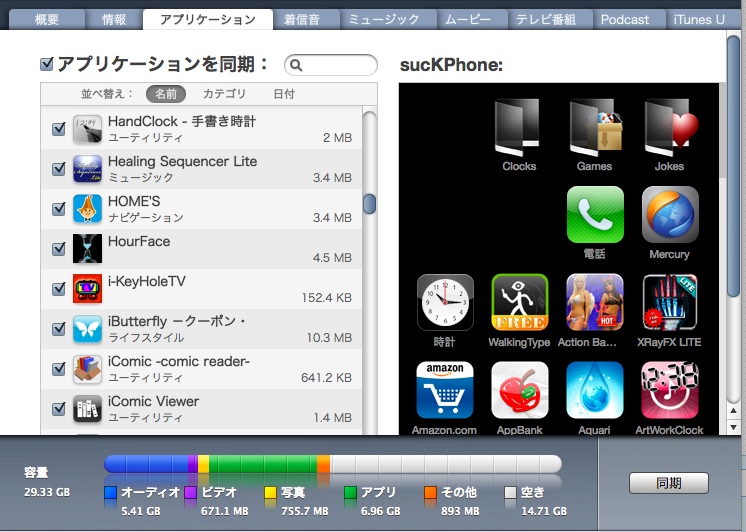Click the scroll down arrow at bottom right
Image resolution: width=746 pixels, height=532 pixels.
(733, 427)
